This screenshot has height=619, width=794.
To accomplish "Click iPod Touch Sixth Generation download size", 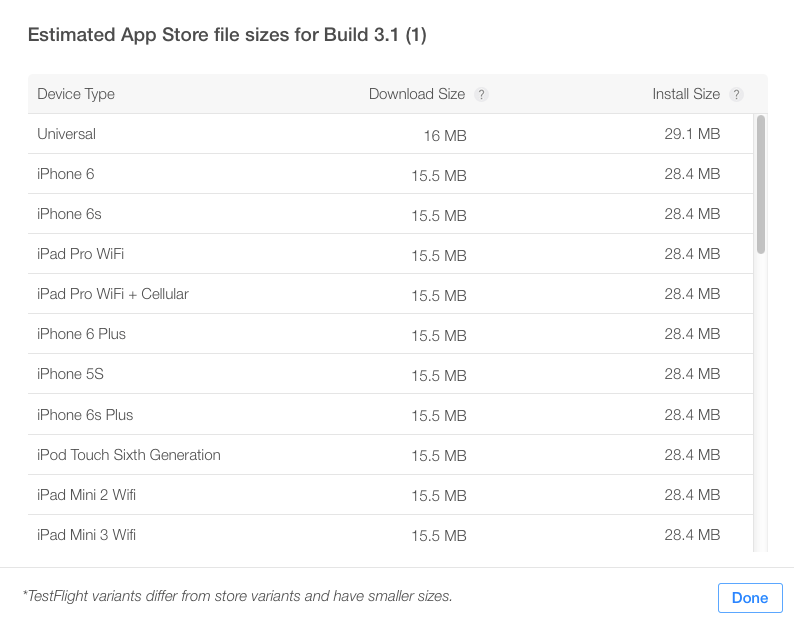I will click(439, 456).
